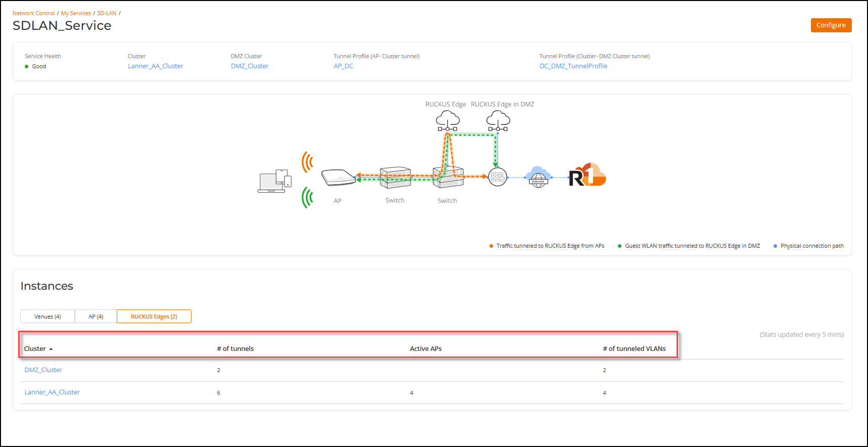This screenshot has width=868, height=447.
Task: Click the # of tunneled VLANs column header
Action: (634, 349)
